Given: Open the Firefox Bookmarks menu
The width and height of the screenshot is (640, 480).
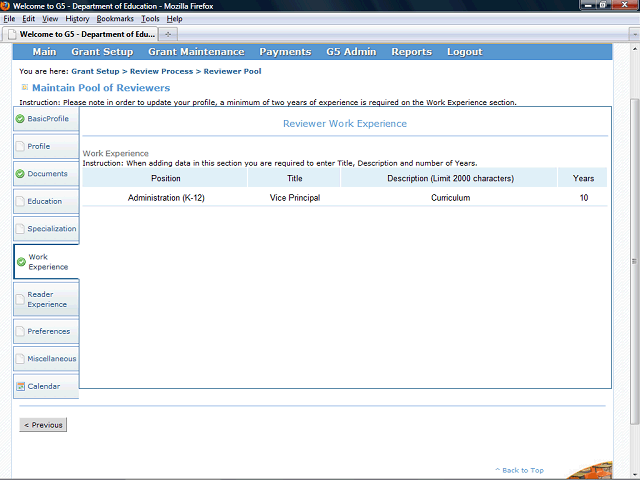Looking at the screenshot, I should coord(115,19).
